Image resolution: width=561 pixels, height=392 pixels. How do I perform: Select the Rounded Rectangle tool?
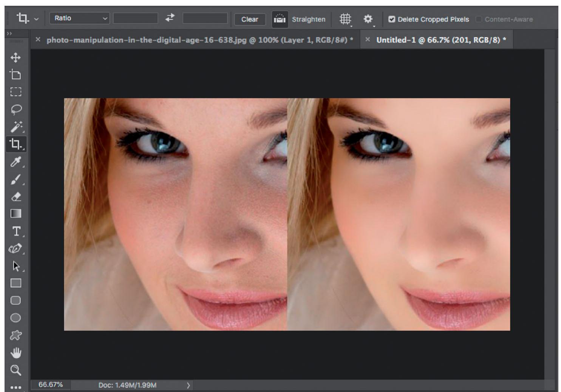tap(15, 301)
